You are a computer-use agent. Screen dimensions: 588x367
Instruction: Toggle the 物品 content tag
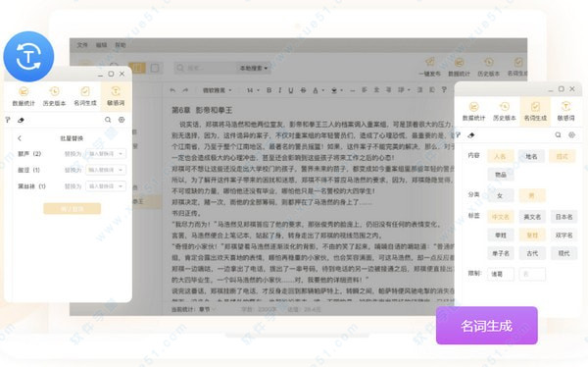click(500, 175)
